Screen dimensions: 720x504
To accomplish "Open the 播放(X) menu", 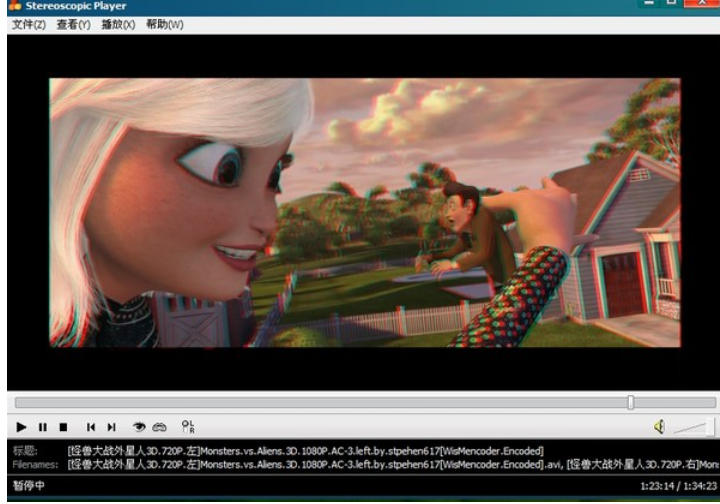I will [x=119, y=24].
